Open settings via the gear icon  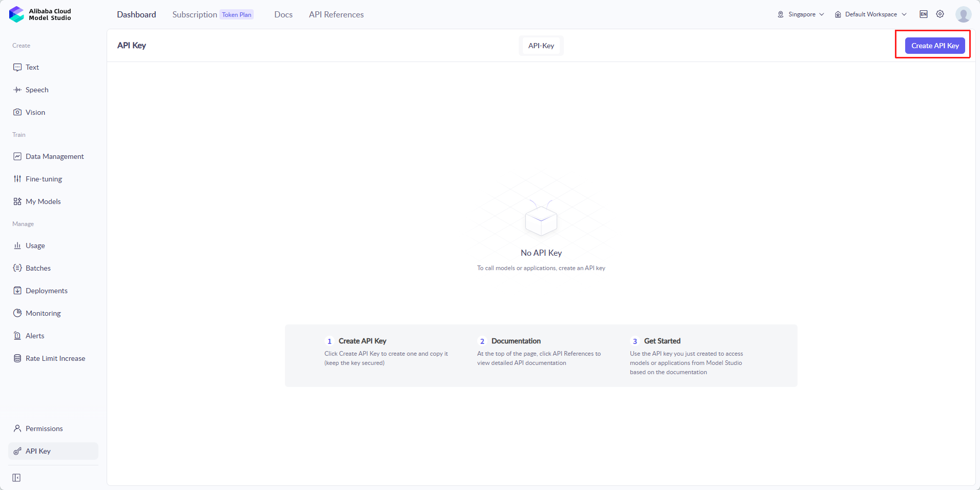940,14
